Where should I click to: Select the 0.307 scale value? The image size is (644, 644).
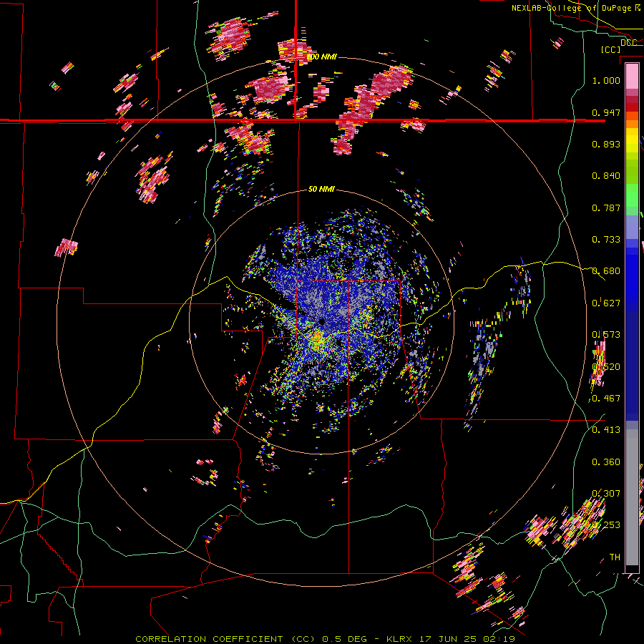coord(606,494)
